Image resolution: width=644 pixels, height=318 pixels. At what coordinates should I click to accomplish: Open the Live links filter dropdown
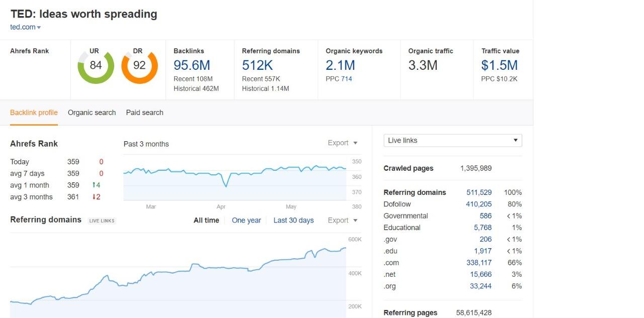coord(451,140)
